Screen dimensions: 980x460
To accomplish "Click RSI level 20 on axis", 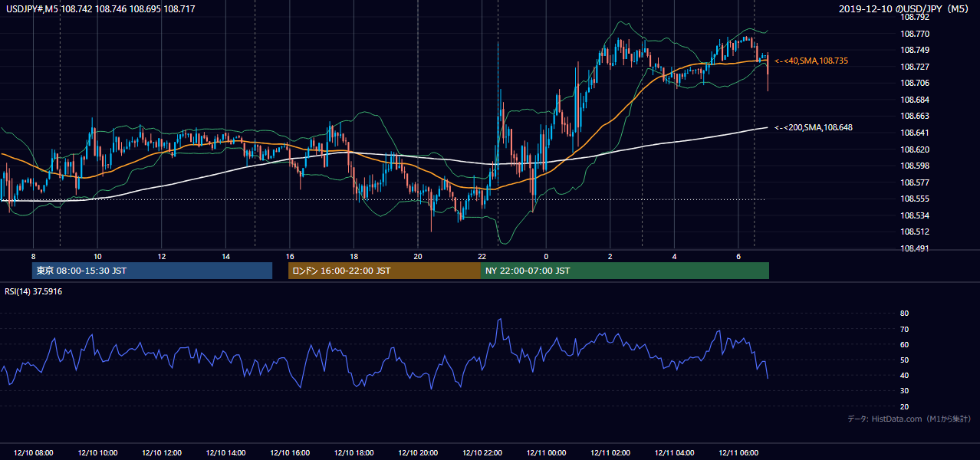I will coord(904,406).
